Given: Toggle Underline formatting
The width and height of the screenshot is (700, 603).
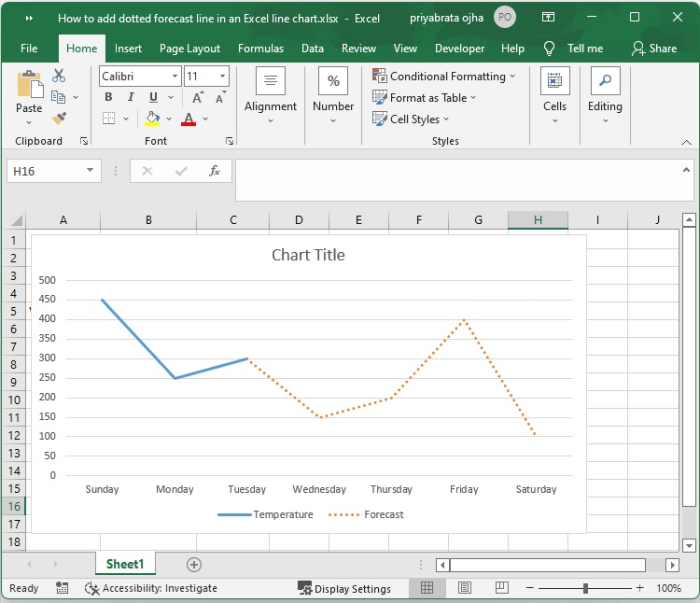Looking at the screenshot, I should (153, 98).
